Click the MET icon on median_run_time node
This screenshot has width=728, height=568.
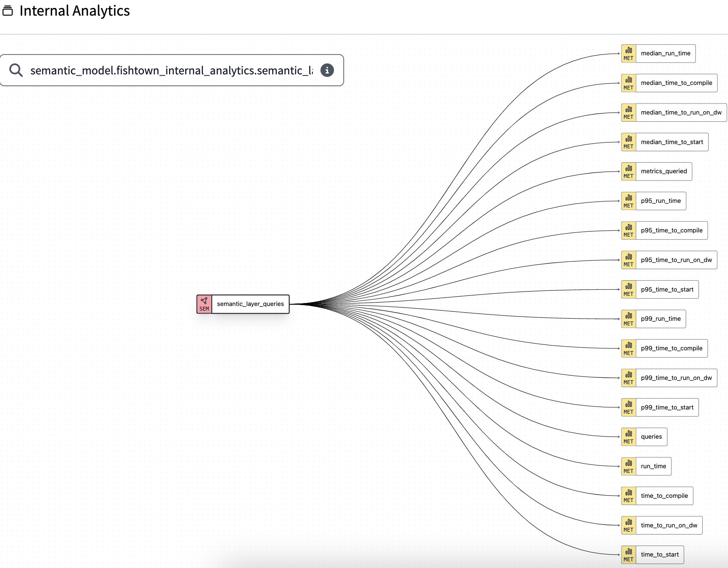coord(628,53)
